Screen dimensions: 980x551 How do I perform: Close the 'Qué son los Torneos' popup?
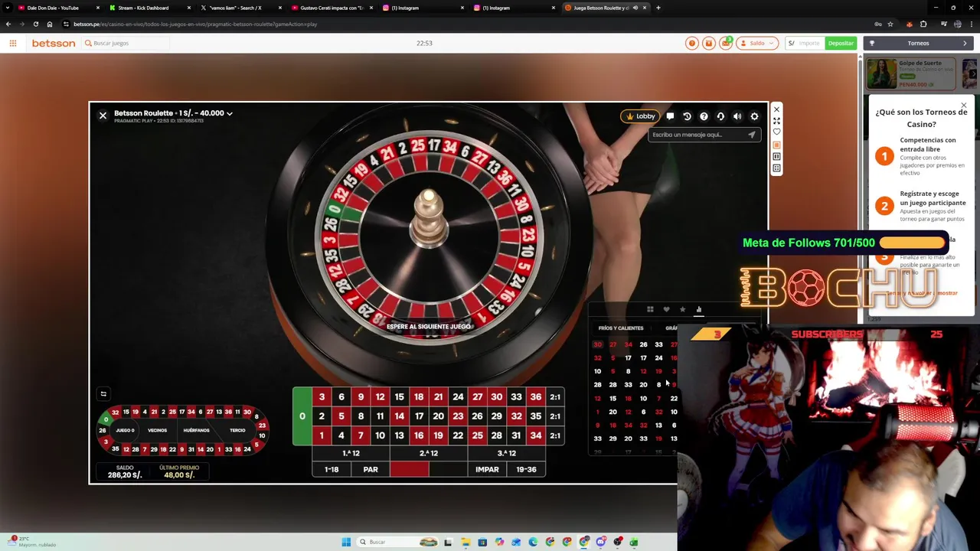(964, 105)
